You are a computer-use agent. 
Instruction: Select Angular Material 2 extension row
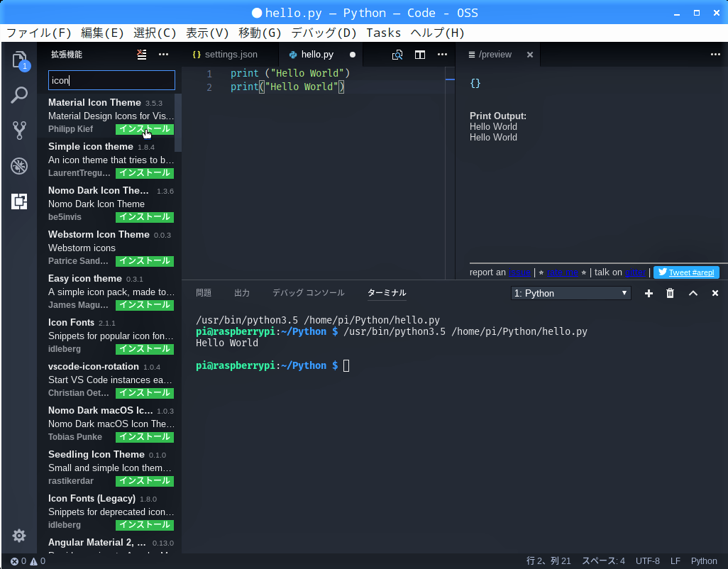111,545
